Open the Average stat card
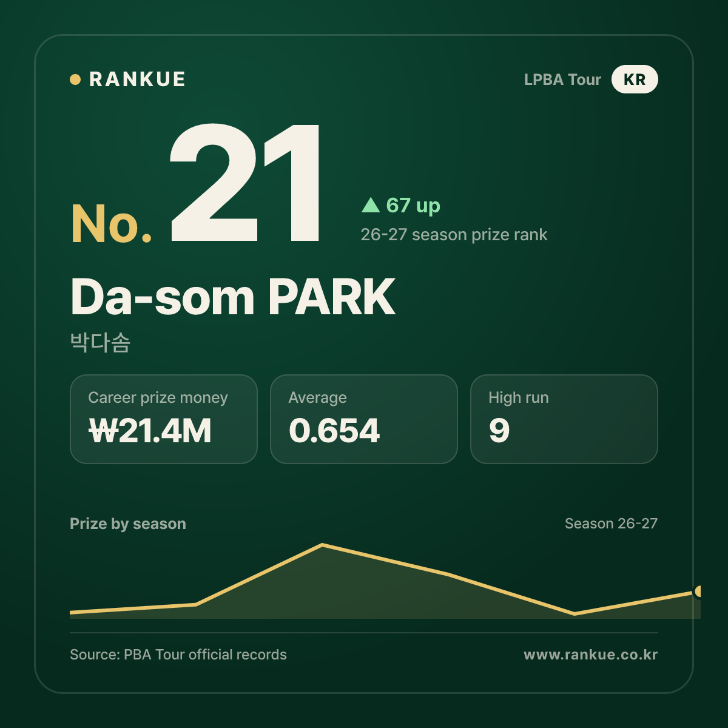The height and width of the screenshot is (728, 728). (364, 419)
